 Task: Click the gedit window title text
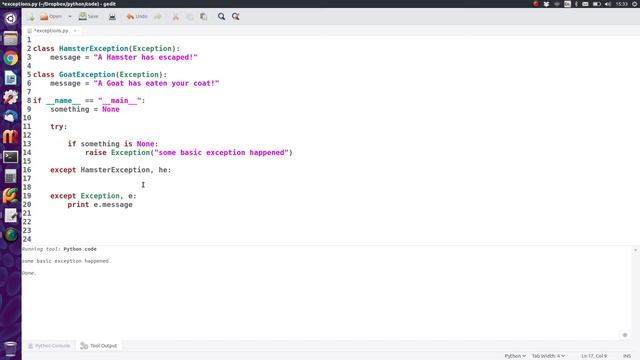tap(59, 4)
